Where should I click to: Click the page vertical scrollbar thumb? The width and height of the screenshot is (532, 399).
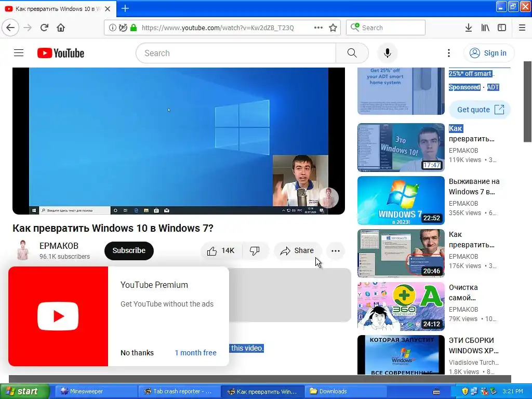(528, 102)
